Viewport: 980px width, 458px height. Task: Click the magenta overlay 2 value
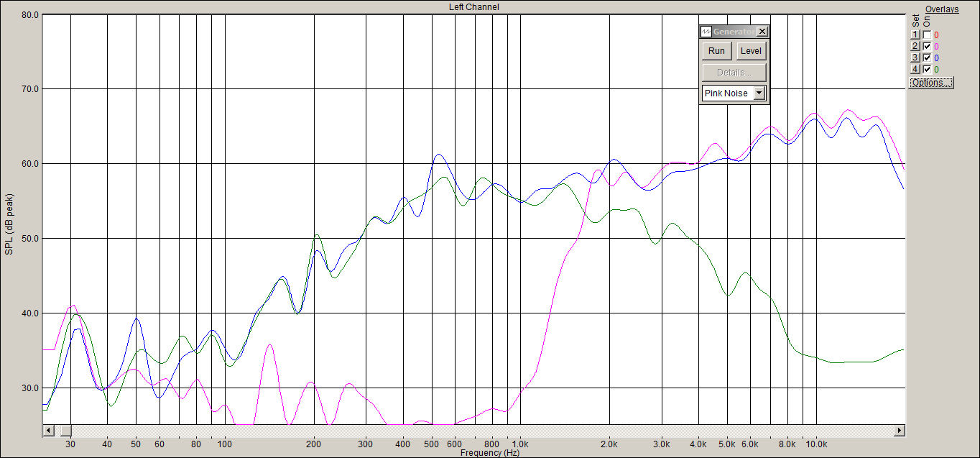click(936, 46)
